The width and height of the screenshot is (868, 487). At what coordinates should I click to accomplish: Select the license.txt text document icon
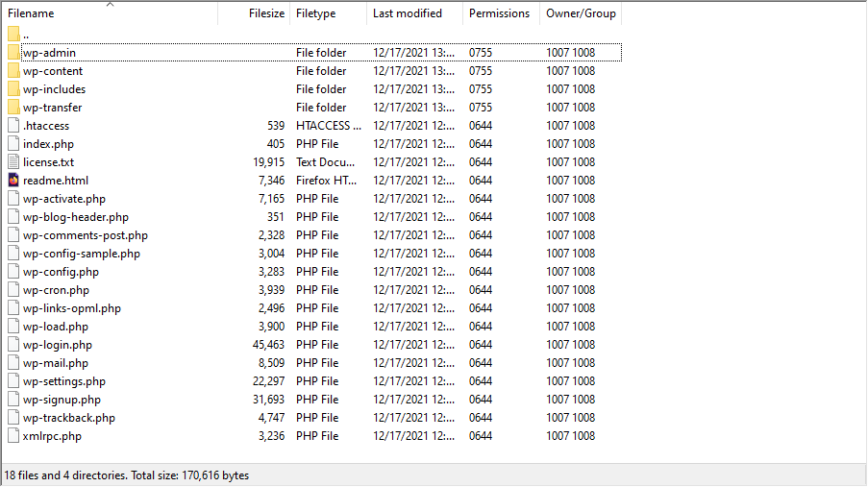click(13, 162)
